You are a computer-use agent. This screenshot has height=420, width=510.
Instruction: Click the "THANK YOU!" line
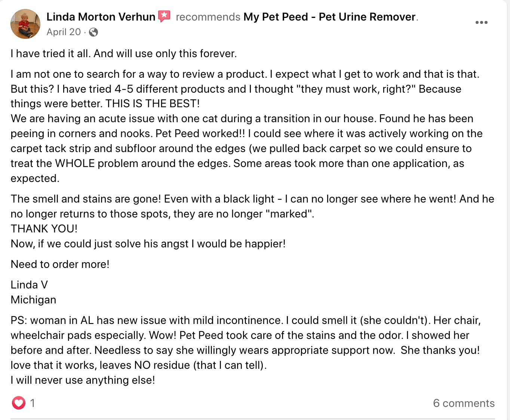(44, 229)
